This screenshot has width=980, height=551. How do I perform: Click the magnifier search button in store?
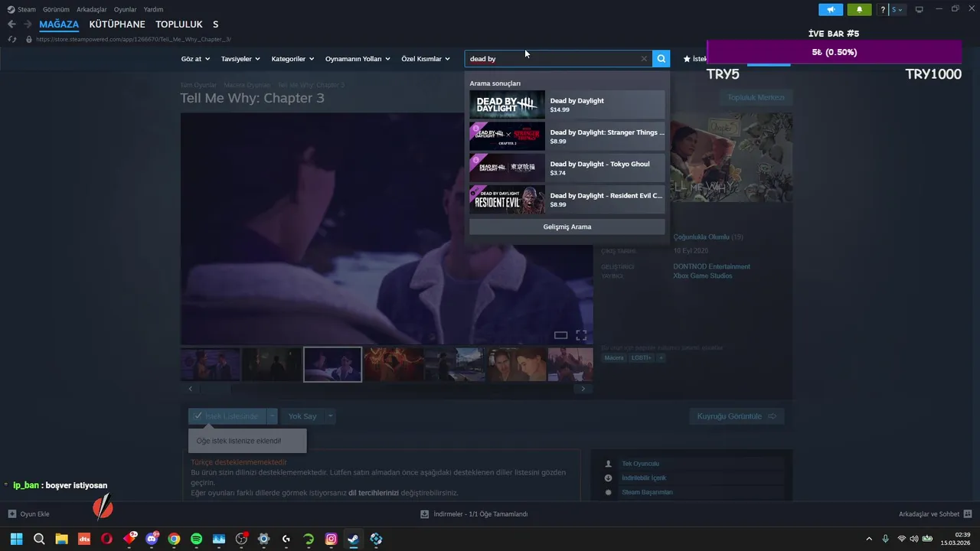point(661,58)
